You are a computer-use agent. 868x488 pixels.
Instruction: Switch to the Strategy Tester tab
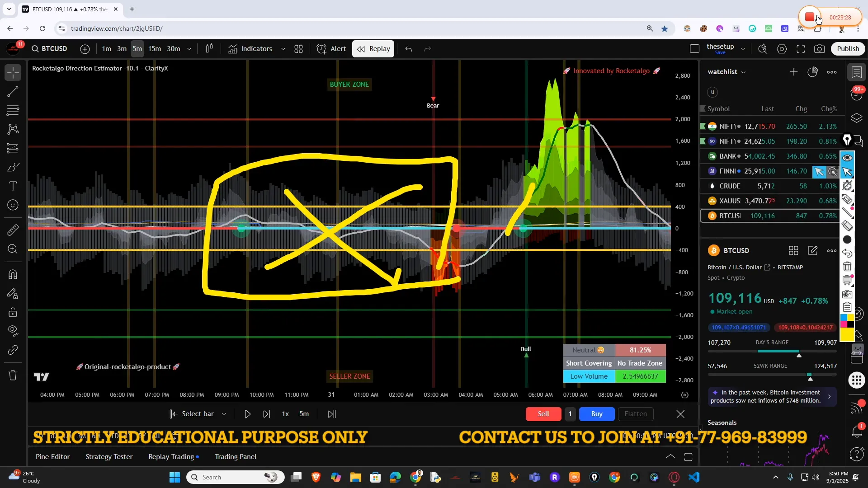[x=108, y=457]
